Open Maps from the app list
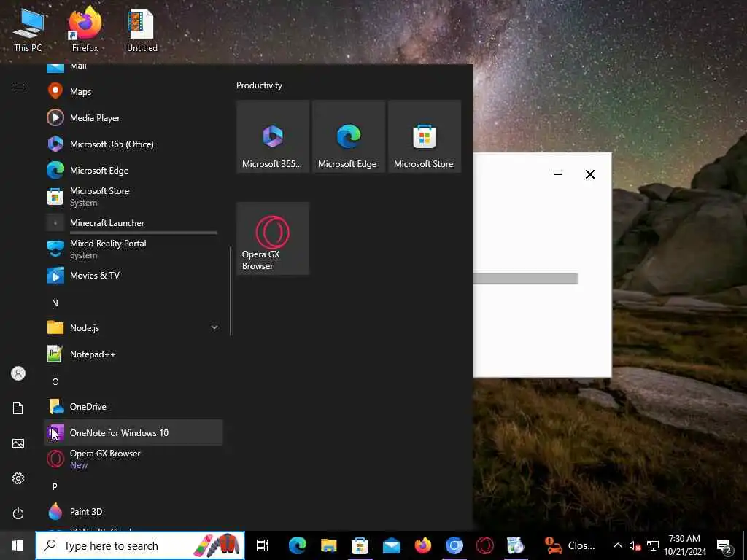The height and width of the screenshot is (560, 747). 133,91
